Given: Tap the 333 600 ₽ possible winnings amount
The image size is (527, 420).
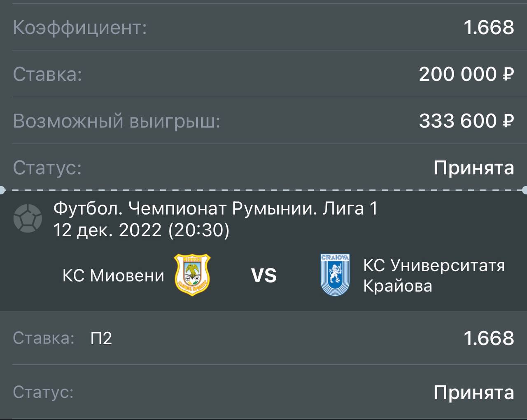Looking at the screenshot, I should 466,121.
